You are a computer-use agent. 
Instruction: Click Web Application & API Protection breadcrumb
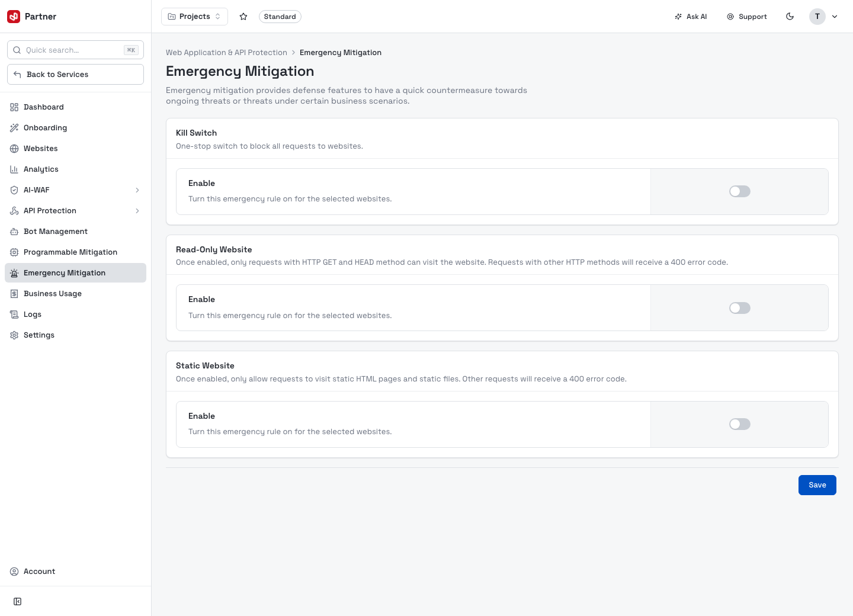pyautogui.click(x=226, y=53)
